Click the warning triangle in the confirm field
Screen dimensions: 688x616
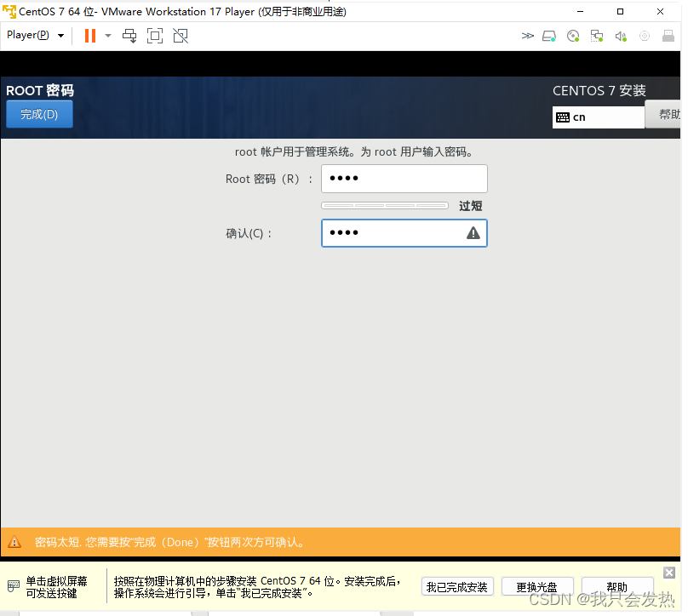coord(473,233)
